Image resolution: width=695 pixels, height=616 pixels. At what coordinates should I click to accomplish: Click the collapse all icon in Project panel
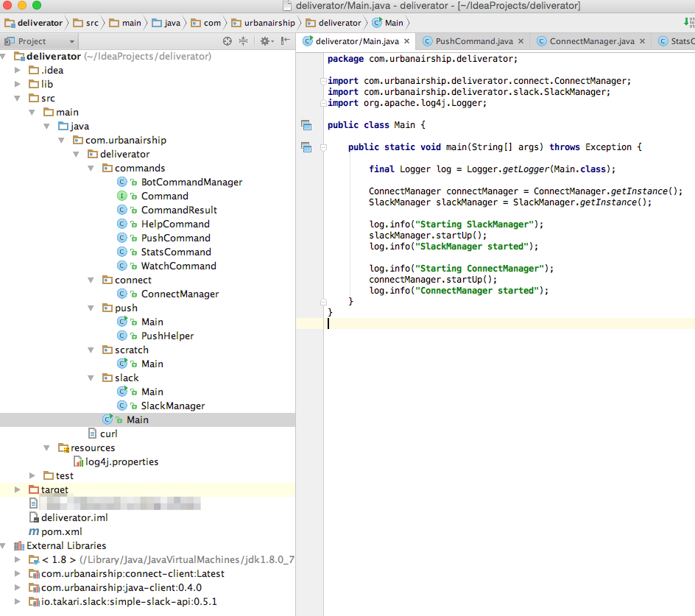244,41
